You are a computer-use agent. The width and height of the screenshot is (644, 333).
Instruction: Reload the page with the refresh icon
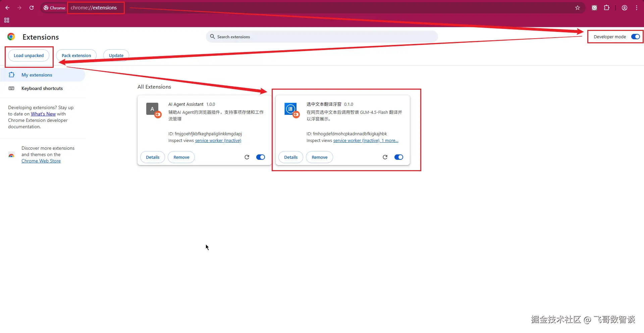(x=32, y=8)
